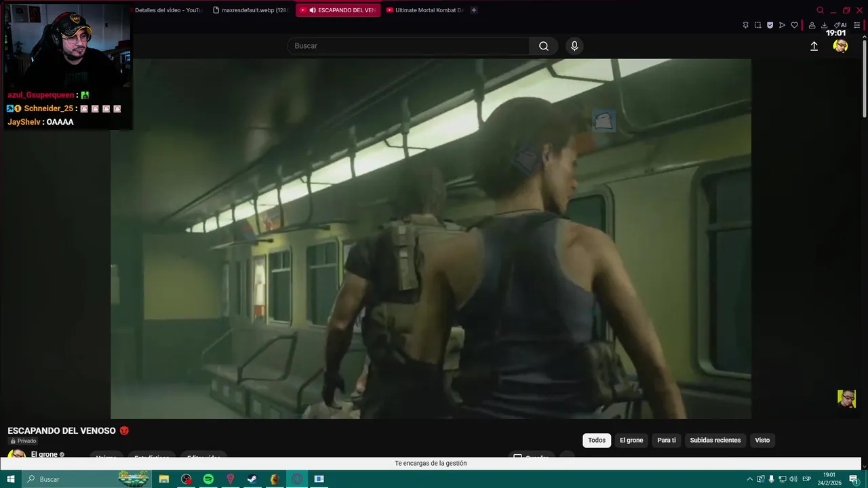Click the heart bookmark icon
This screenshot has height=488, width=868.
click(794, 25)
